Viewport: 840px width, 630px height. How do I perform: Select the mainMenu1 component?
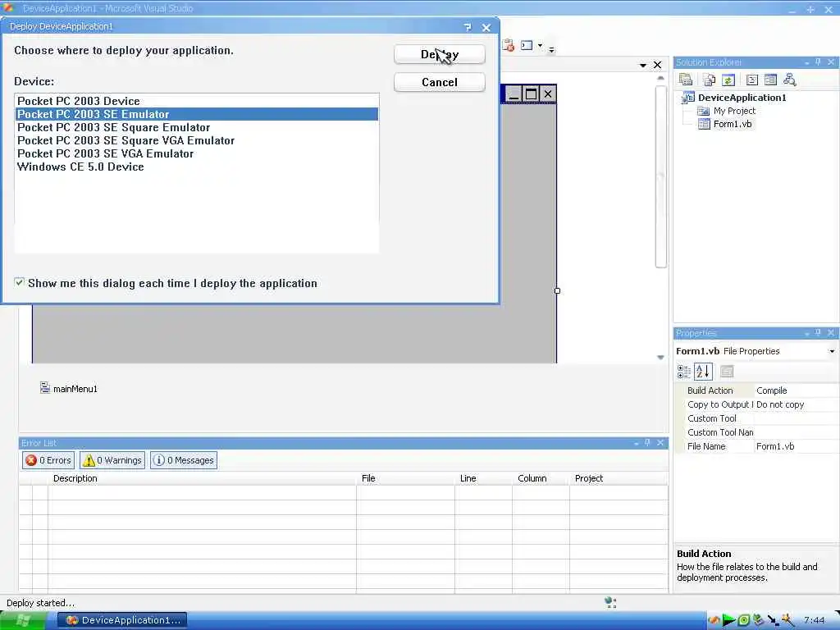pos(69,388)
